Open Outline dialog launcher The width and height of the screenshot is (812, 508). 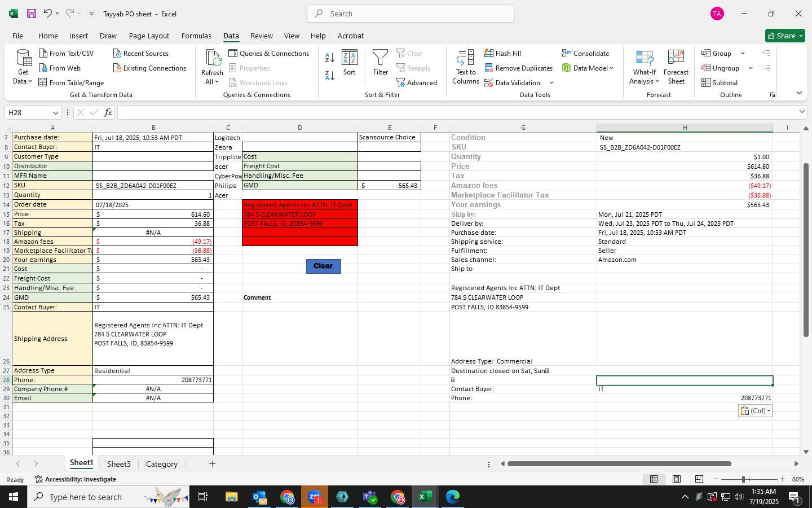[773, 95]
